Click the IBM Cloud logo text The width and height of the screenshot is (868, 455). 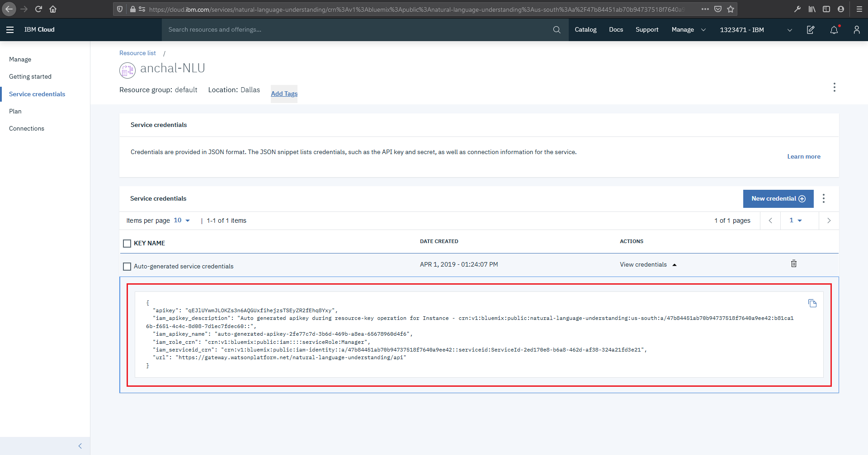pyautogui.click(x=39, y=30)
